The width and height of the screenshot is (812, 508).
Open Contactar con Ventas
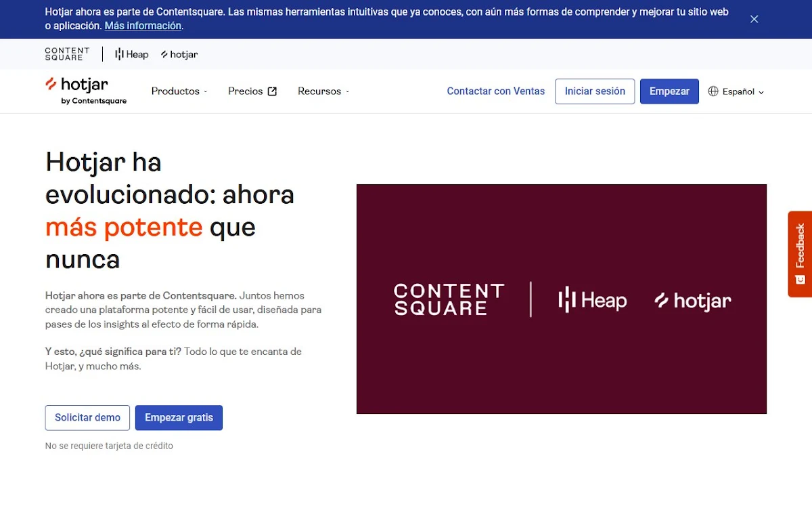point(495,91)
